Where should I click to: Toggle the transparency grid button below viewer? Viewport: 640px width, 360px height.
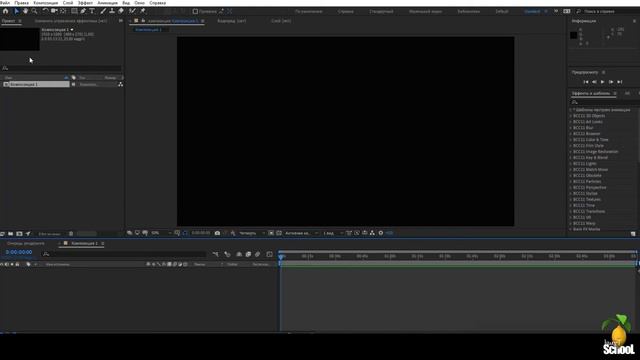279,233
